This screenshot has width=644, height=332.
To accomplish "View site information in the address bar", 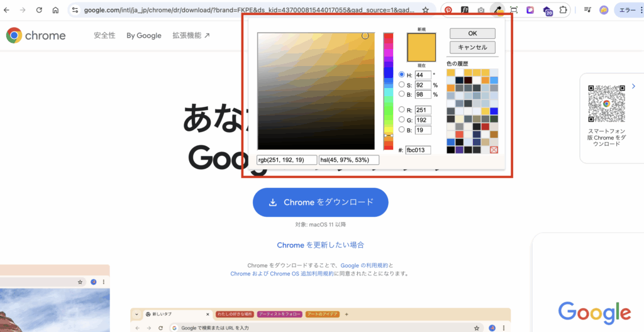I will pyautogui.click(x=75, y=10).
